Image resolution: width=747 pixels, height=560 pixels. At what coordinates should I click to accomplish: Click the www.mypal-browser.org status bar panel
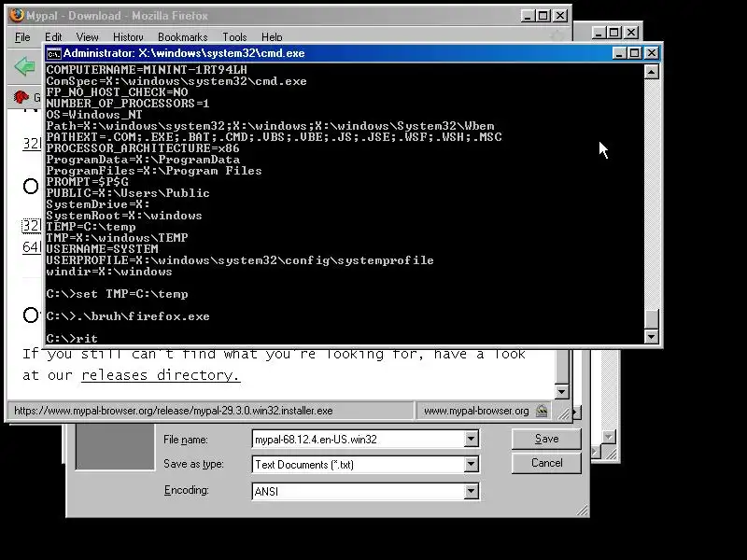(x=485, y=411)
